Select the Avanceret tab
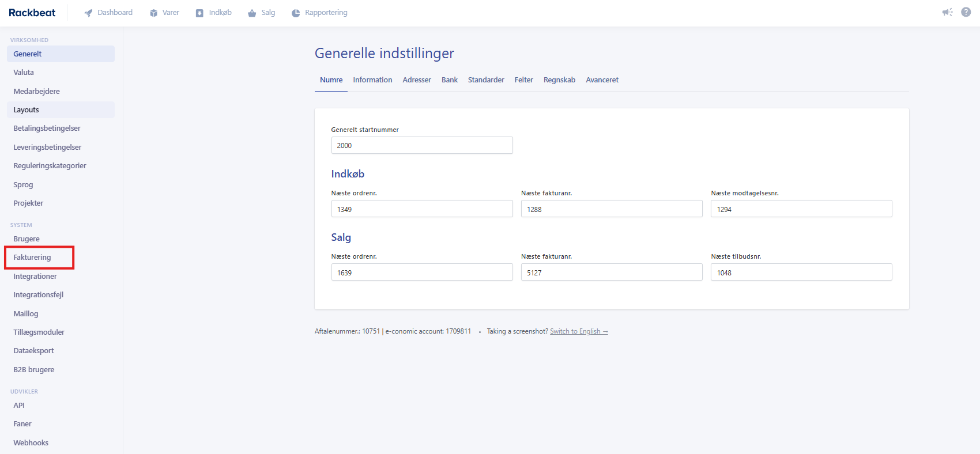The width and height of the screenshot is (980, 454). coord(602,80)
